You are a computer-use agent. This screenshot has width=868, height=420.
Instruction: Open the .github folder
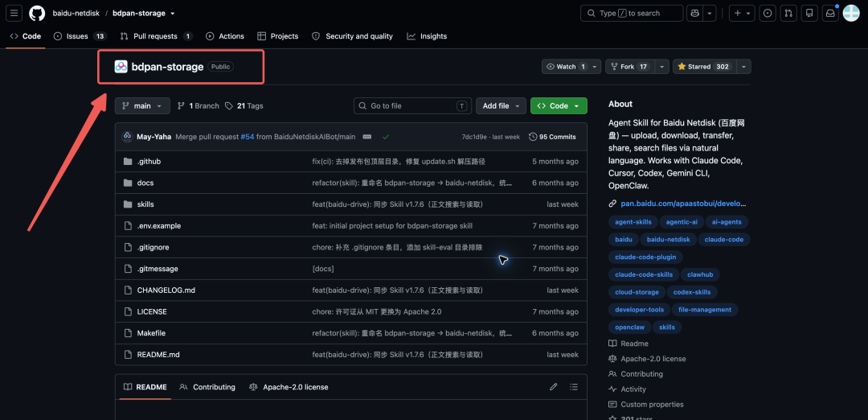coord(149,161)
